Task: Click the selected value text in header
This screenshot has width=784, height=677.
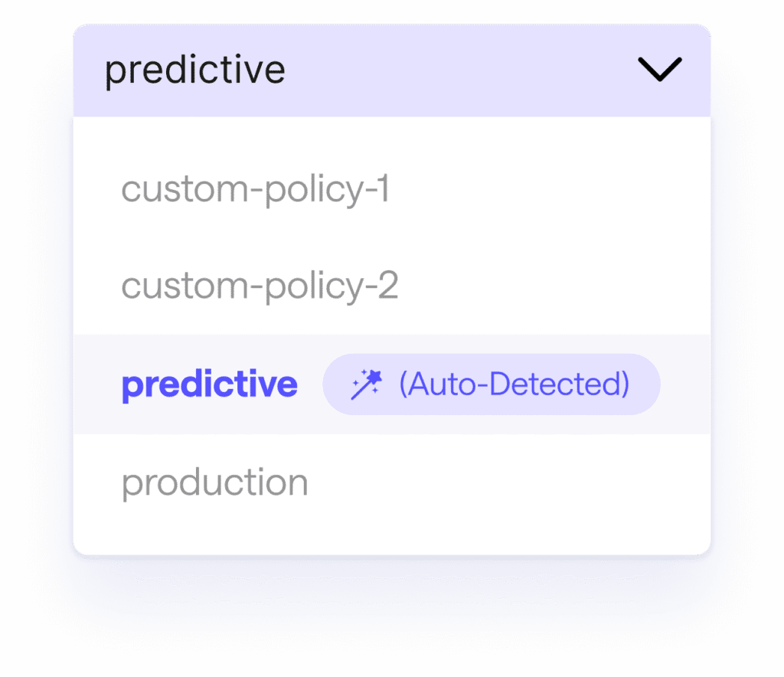Action: (194, 70)
